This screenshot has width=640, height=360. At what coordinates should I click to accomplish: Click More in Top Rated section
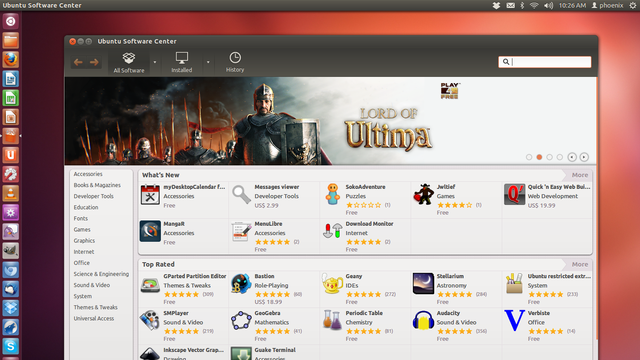click(580, 264)
